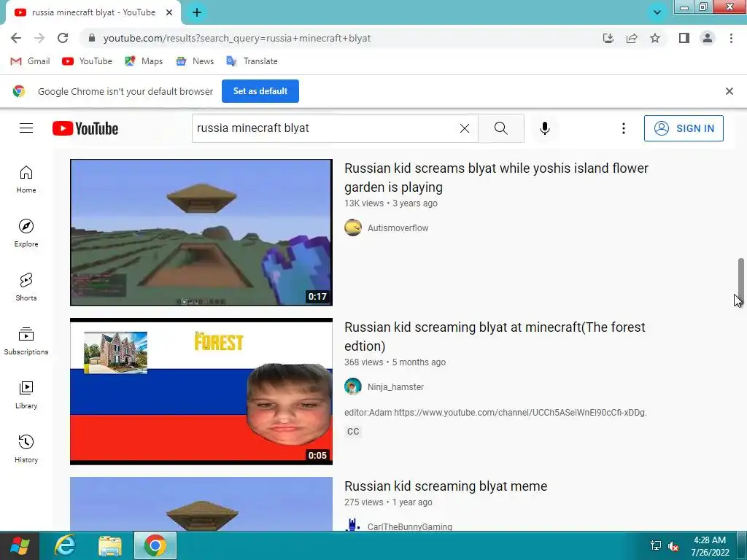The image size is (747, 560).
Task: Open a new browser tab
Action: [197, 12]
